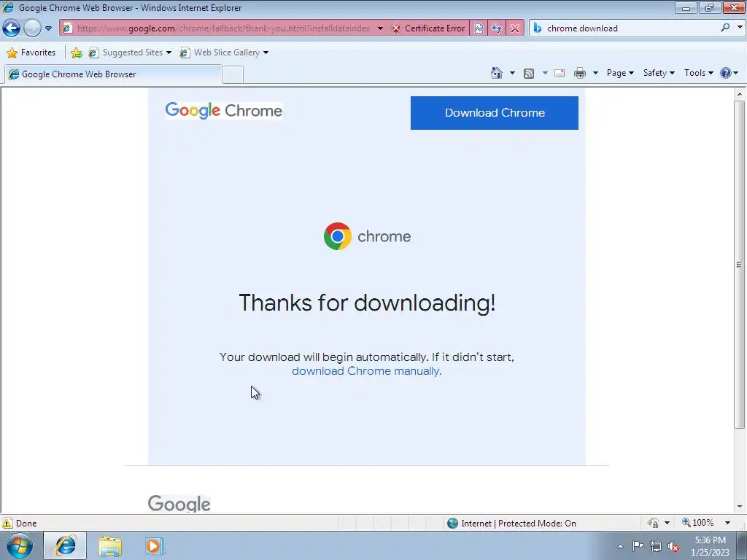Expand the zoom level dropdown arrow

[727, 523]
